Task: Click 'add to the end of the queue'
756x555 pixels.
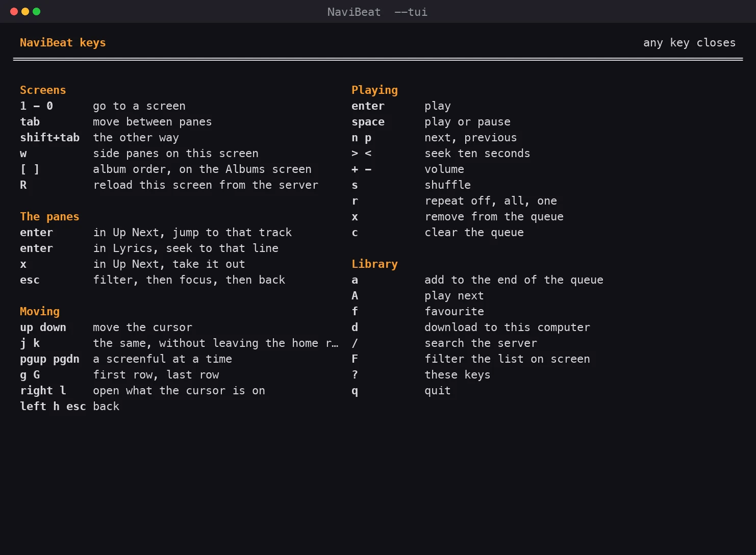Action: 514,280
